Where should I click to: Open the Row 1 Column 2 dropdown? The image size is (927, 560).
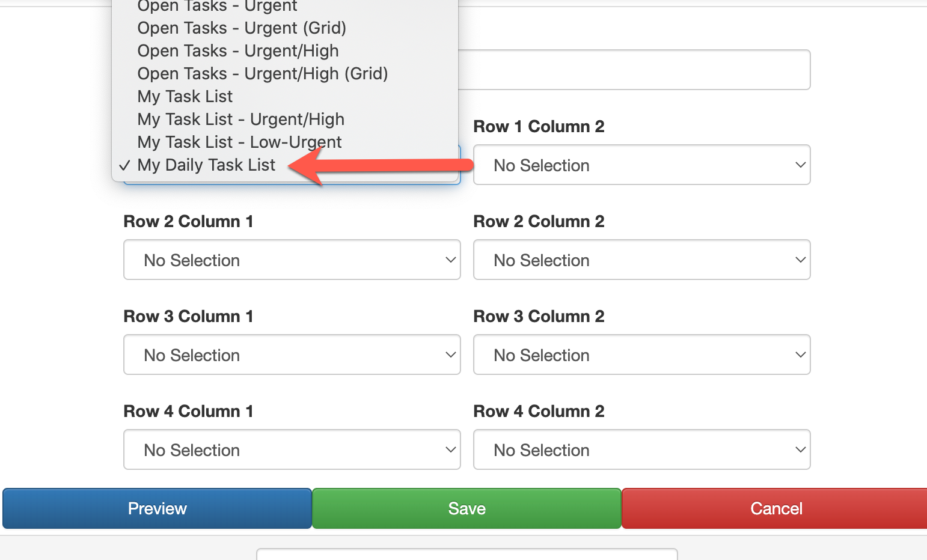coord(641,165)
